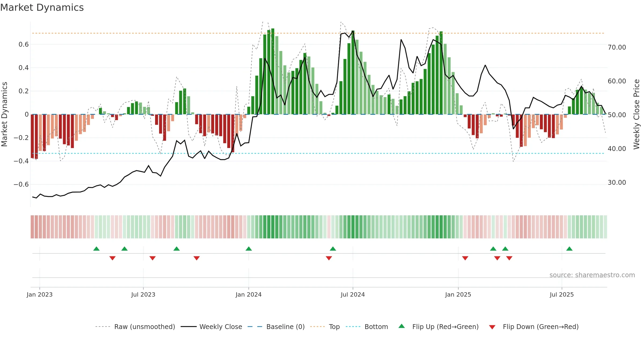Click the Jan 2023 x-axis label
The height and width of the screenshot is (362, 644).
[x=40, y=294]
